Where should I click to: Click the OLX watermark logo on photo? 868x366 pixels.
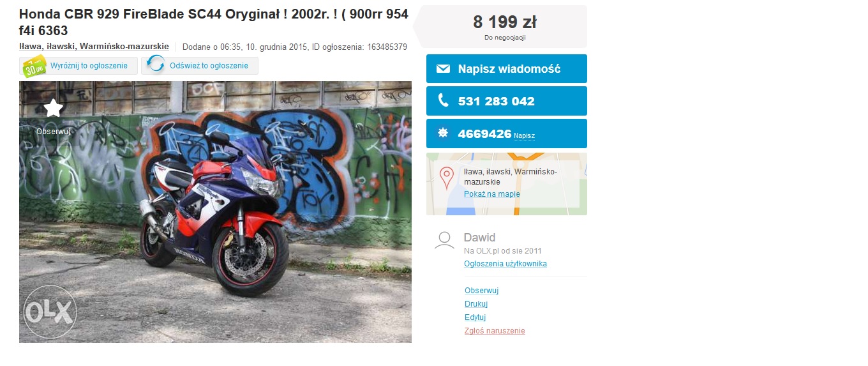(x=50, y=312)
